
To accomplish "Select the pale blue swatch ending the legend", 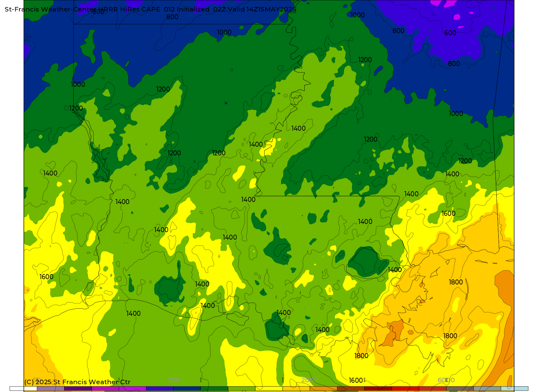I will point(514,389).
